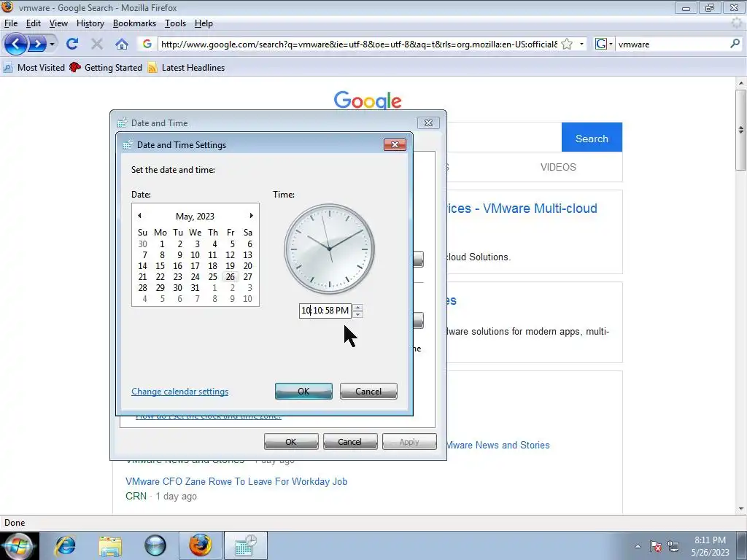Click the grayed Stop loading X icon

pyautogui.click(x=97, y=44)
